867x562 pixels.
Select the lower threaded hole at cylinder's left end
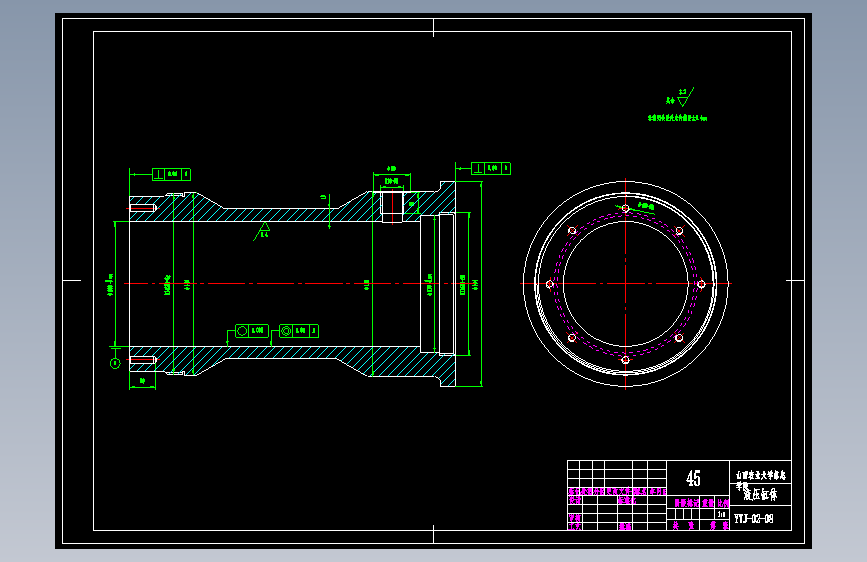pos(143,360)
